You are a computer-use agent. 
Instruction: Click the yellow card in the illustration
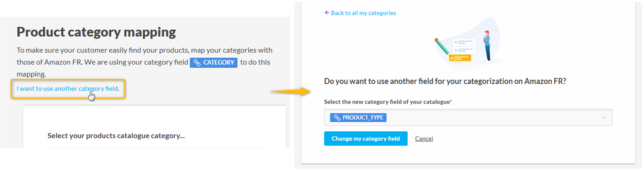click(460, 58)
